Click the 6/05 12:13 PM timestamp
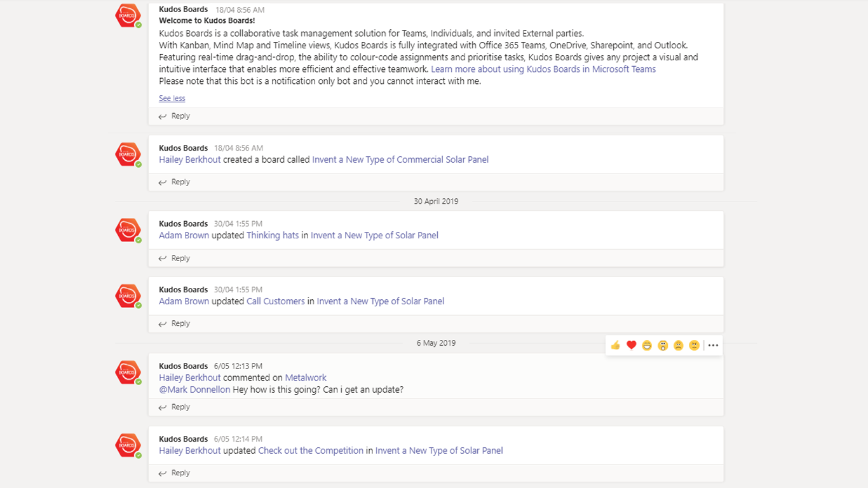 coord(238,367)
